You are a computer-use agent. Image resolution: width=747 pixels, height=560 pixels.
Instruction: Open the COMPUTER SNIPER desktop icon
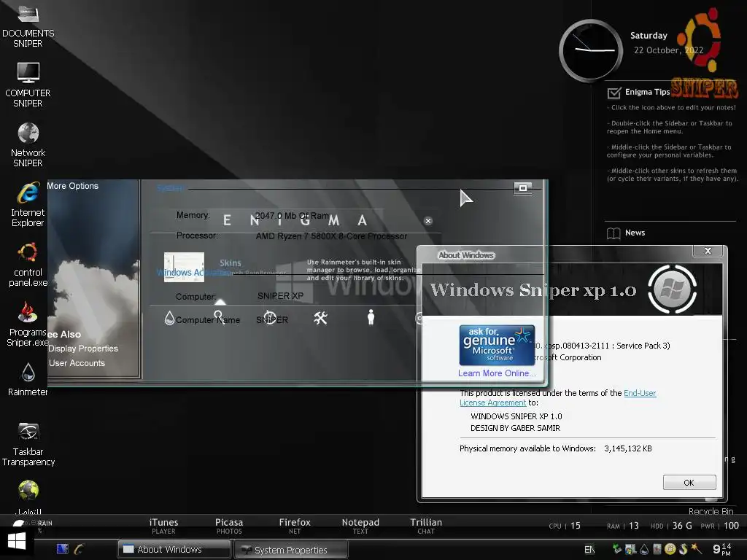click(28, 85)
